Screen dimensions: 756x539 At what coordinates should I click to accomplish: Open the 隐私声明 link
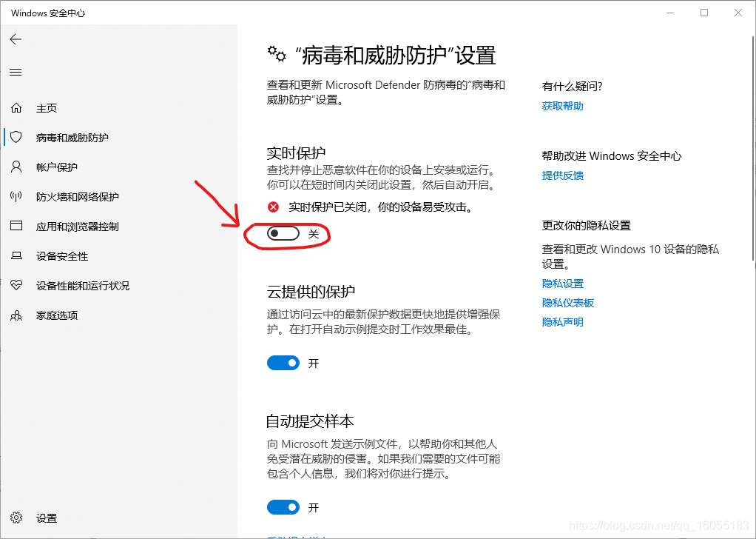tap(563, 322)
